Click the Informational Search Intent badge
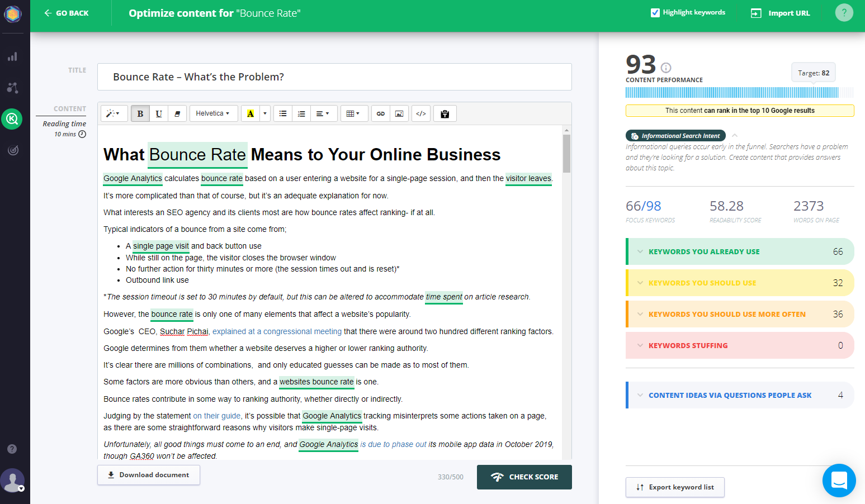The image size is (865, 504). click(675, 136)
